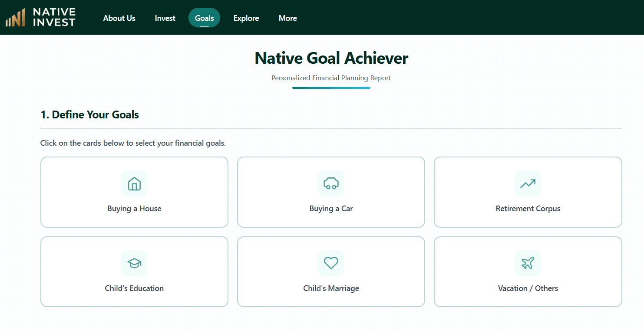
Task: Click the 1. Define Your Goals heading
Action: point(89,115)
